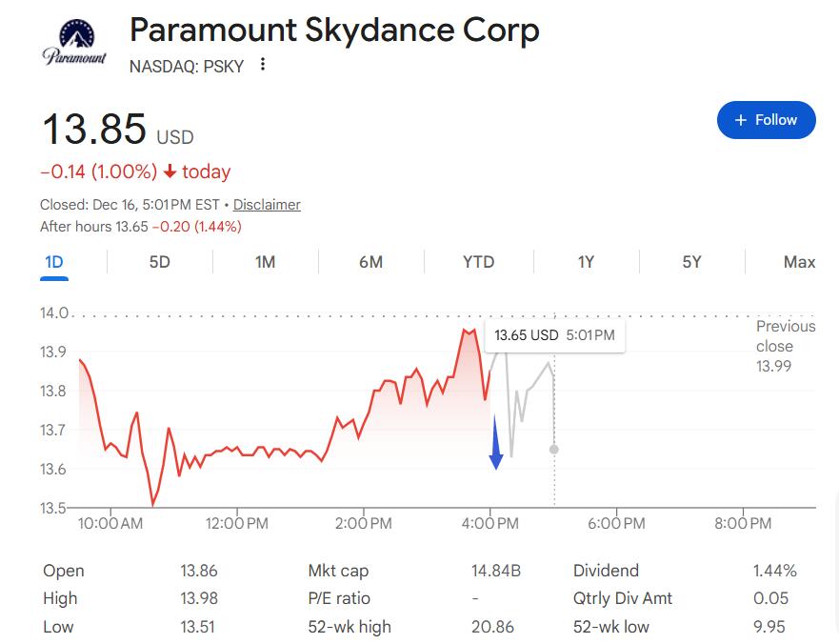Viewport: 839px width, 644px height.
Task: Click the blue down arrow on chart
Action: tap(496, 445)
